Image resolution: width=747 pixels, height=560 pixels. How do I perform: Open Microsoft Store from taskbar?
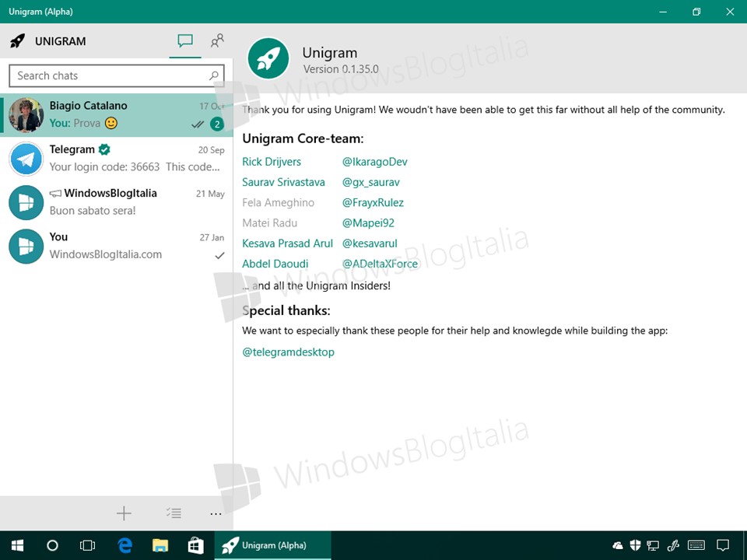coord(196,545)
